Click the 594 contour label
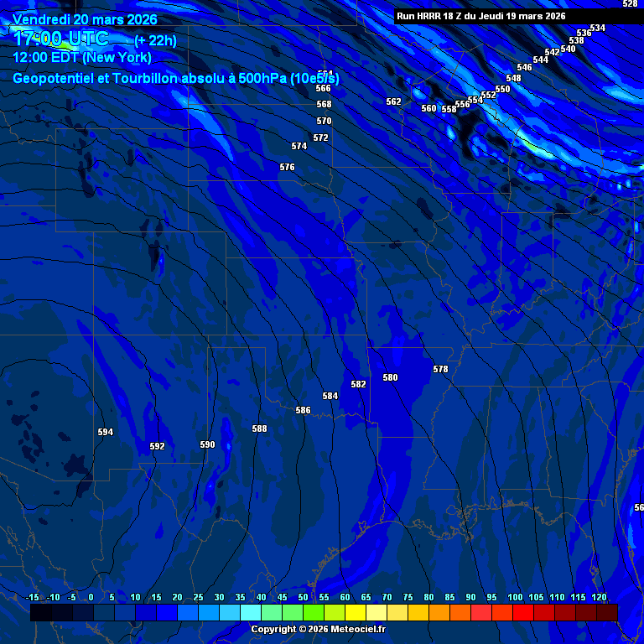This screenshot has height=644, width=644. coord(105,433)
